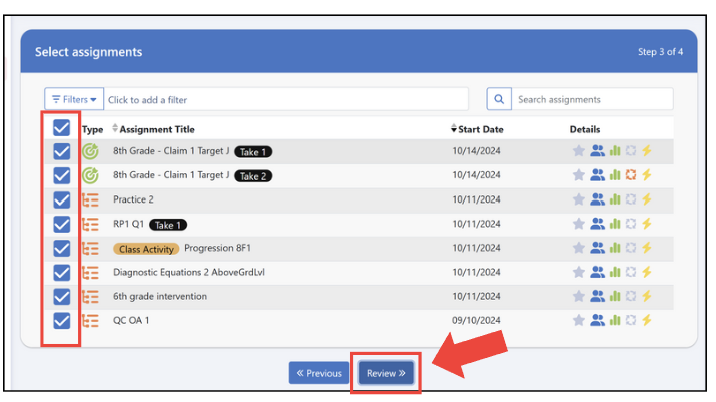
Task: Uncheck the Practice 2 checkbox
Action: tap(61, 200)
